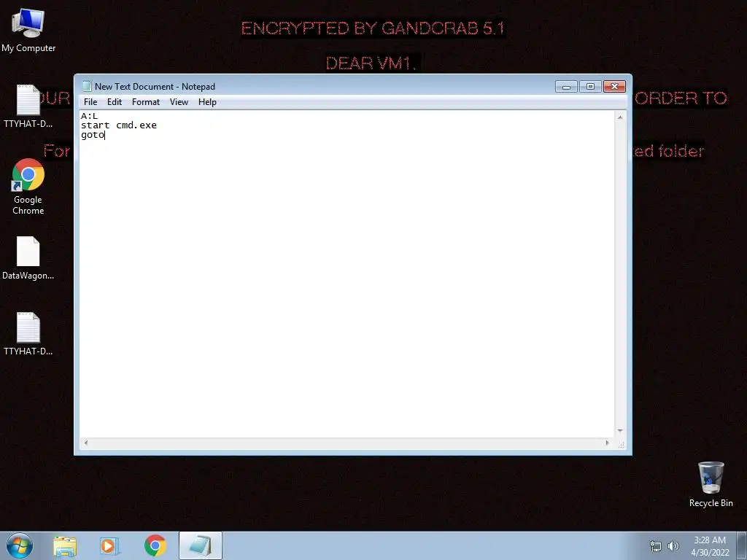Select the Google Chrome desktop shortcut

click(28, 187)
